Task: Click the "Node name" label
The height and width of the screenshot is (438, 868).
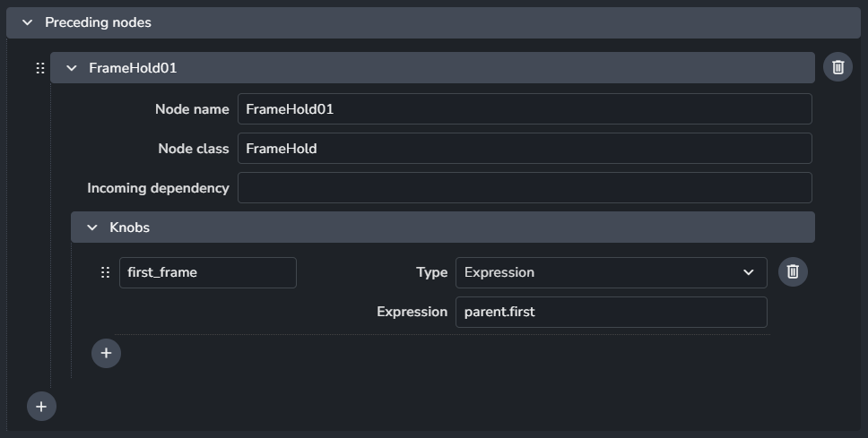Action: (192, 109)
